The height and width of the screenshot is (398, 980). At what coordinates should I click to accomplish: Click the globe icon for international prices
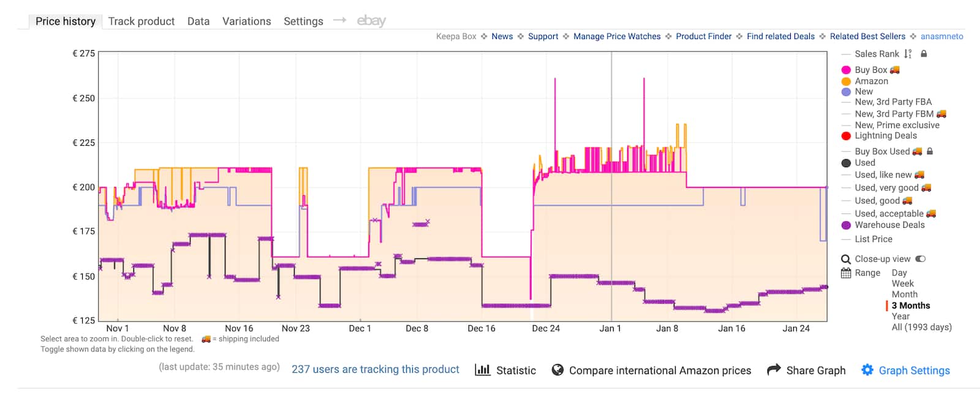[557, 370]
